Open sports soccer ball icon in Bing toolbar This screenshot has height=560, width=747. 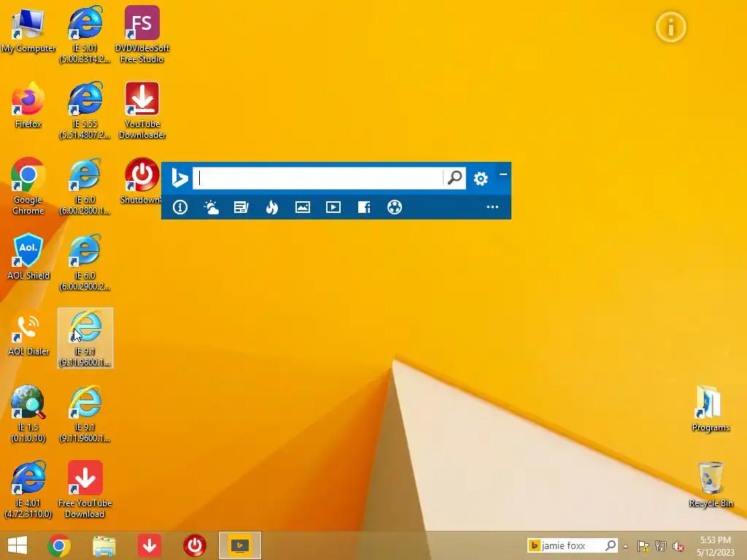point(395,207)
